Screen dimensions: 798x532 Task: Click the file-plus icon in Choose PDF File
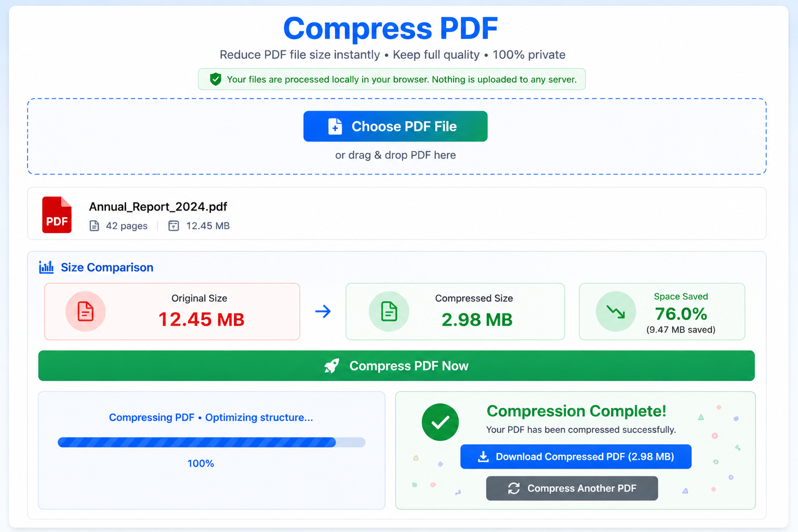tap(335, 126)
